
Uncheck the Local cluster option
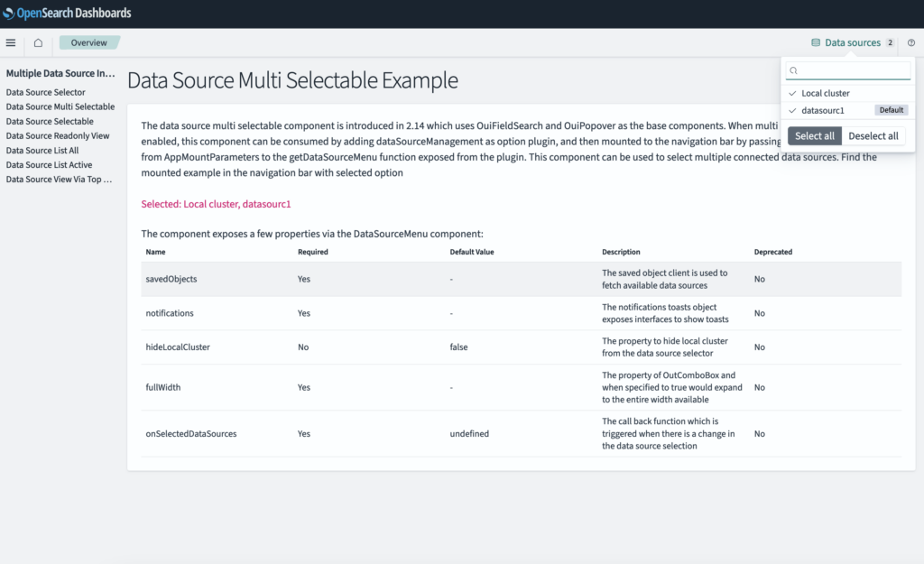[826, 93]
